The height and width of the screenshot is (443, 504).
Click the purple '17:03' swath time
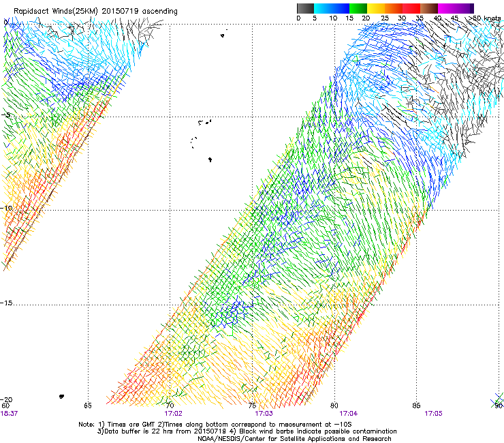coord(264,414)
